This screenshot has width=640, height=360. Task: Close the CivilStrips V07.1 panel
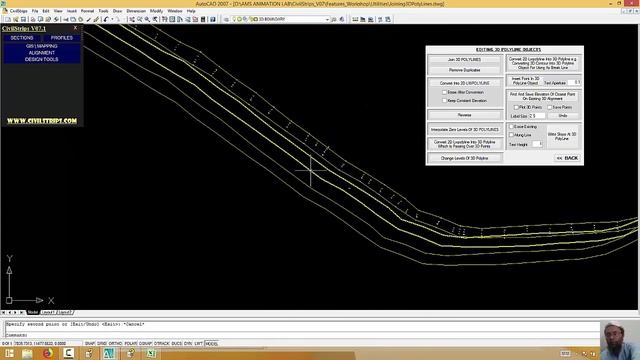click(75, 28)
